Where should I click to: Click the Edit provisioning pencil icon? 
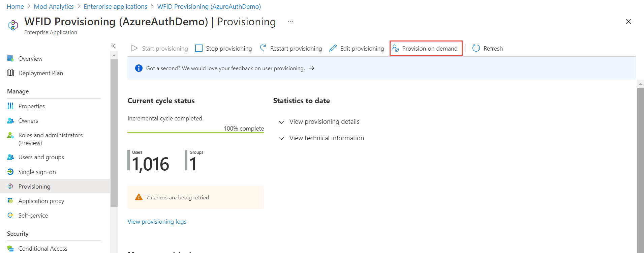(x=333, y=48)
